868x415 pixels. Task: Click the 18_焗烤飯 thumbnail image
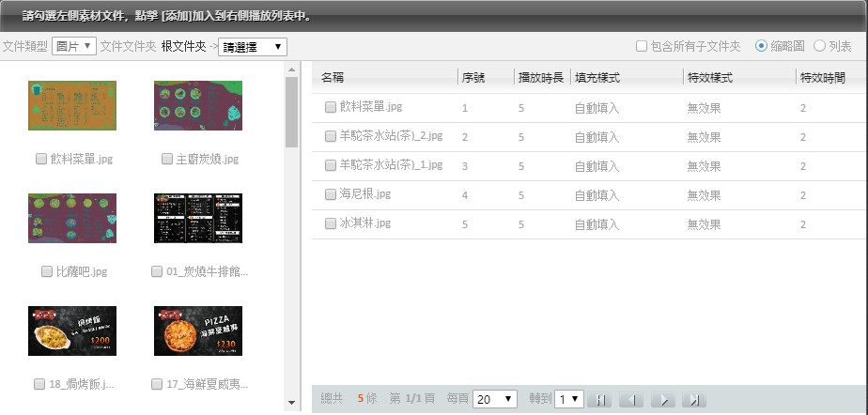(72, 330)
